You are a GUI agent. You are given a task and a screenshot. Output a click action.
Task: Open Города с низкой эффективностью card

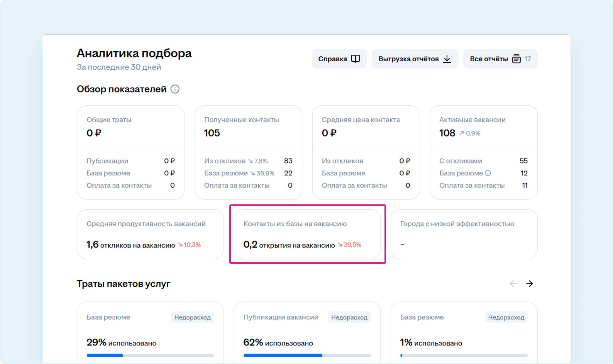click(x=464, y=234)
